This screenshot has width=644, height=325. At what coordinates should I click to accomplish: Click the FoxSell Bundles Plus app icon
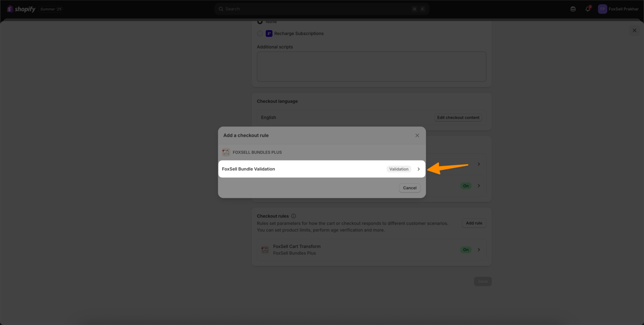pyautogui.click(x=226, y=152)
